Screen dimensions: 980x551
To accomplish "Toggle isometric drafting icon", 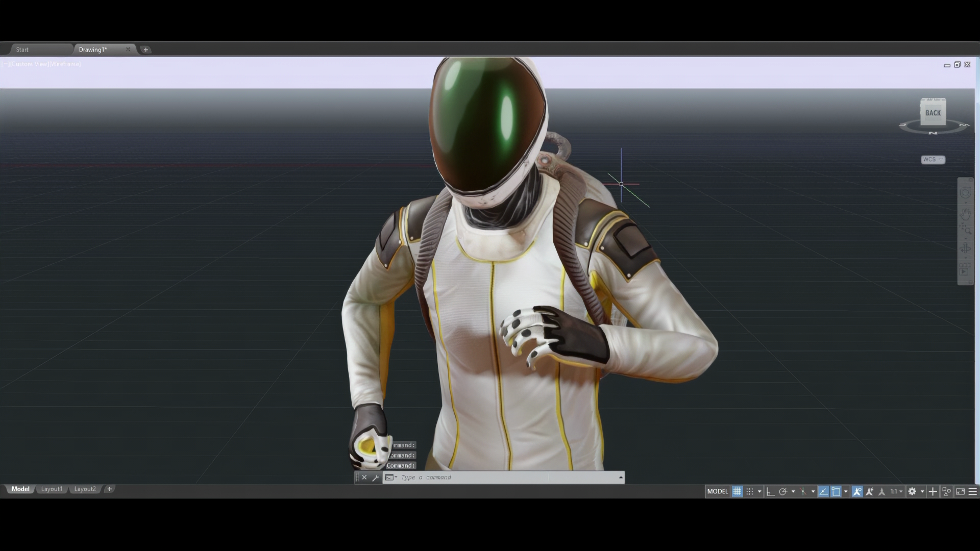I will coord(803,491).
